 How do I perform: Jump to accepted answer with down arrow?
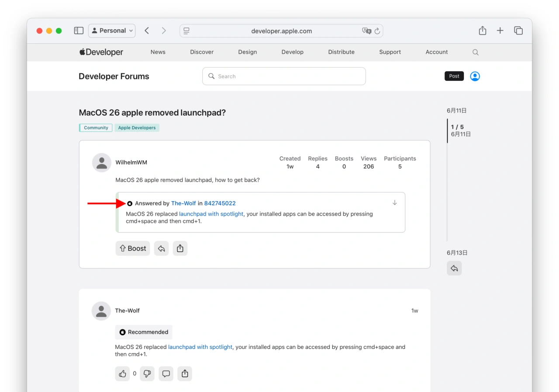point(394,203)
